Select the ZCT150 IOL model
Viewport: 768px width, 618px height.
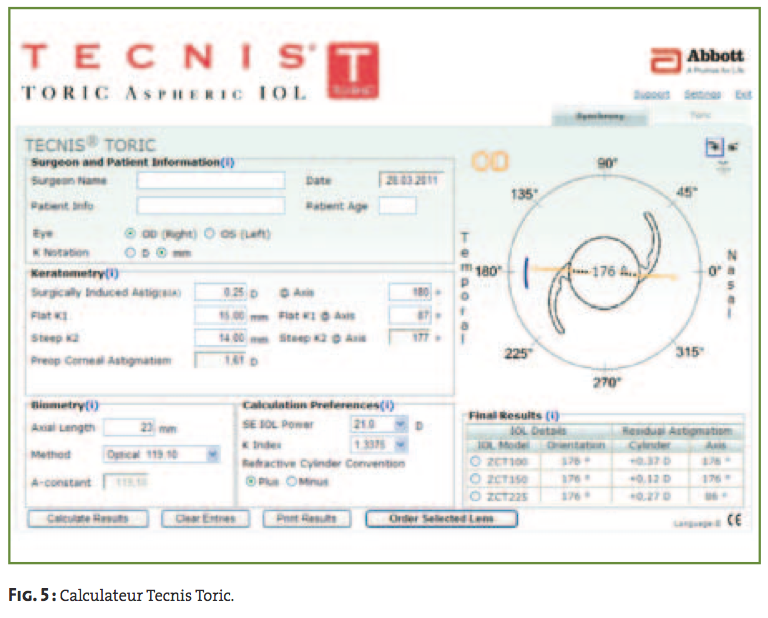[x=475, y=479]
